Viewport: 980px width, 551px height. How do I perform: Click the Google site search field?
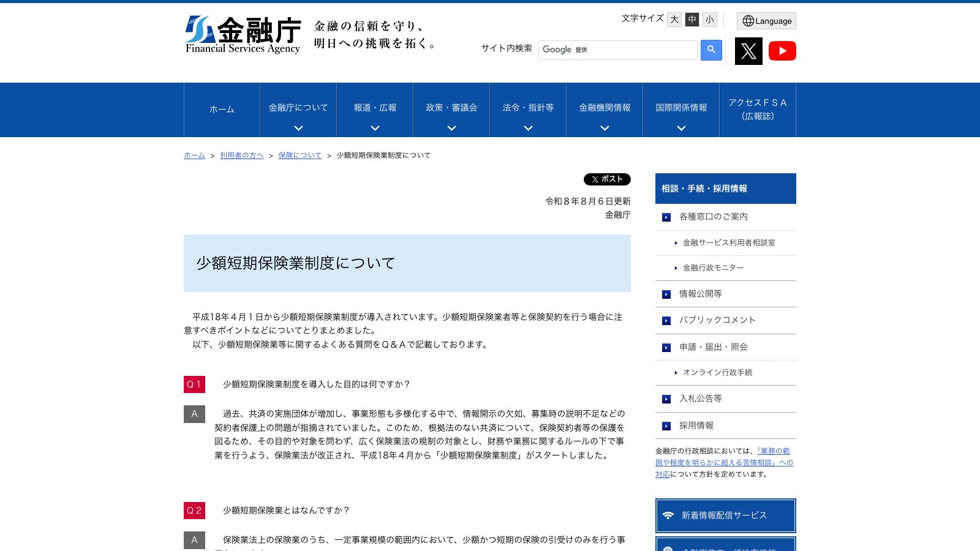(x=617, y=50)
